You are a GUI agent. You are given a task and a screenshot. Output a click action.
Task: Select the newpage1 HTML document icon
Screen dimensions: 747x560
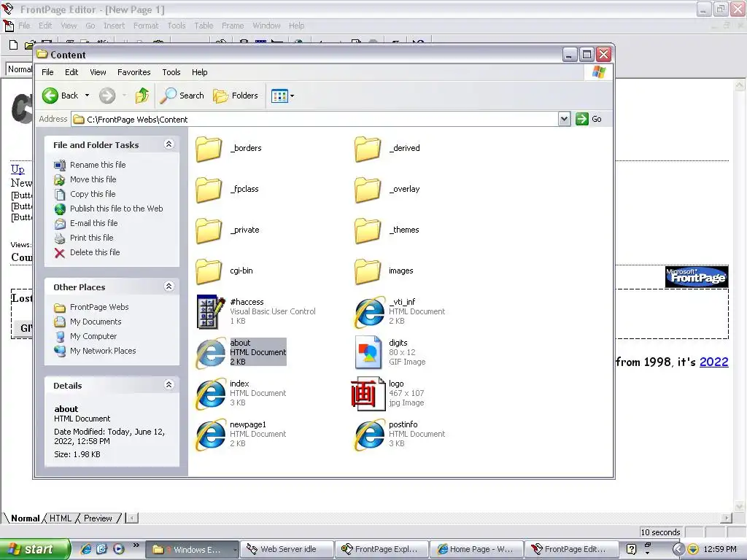pyautogui.click(x=211, y=435)
